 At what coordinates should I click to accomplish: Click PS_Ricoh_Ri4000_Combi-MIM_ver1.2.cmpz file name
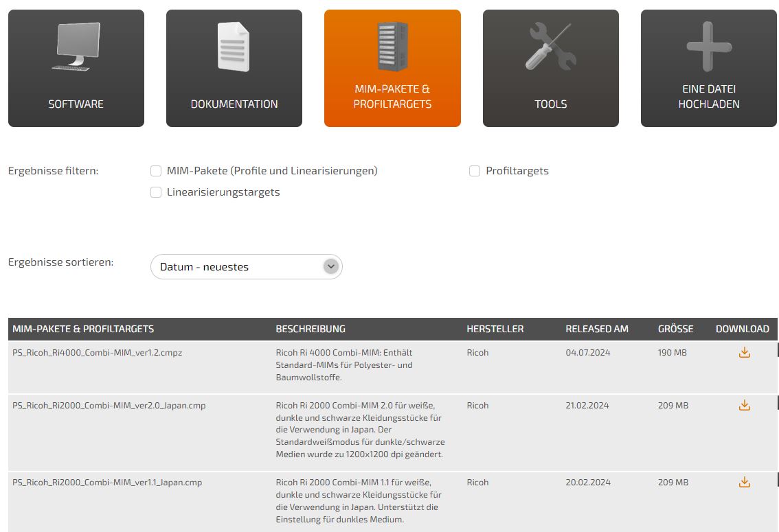click(97, 353)
